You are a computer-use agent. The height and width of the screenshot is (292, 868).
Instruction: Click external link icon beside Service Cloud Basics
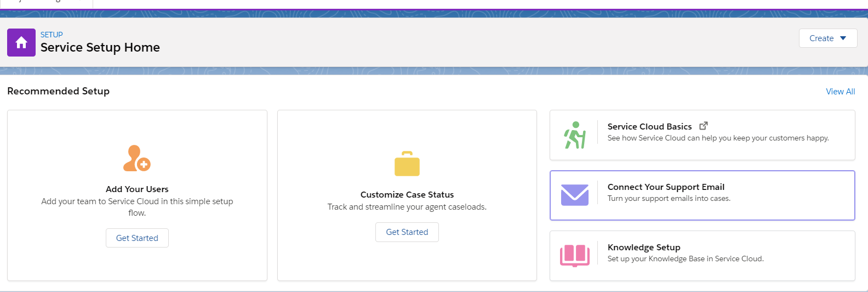pyautogui.click(x=704, y=126)
